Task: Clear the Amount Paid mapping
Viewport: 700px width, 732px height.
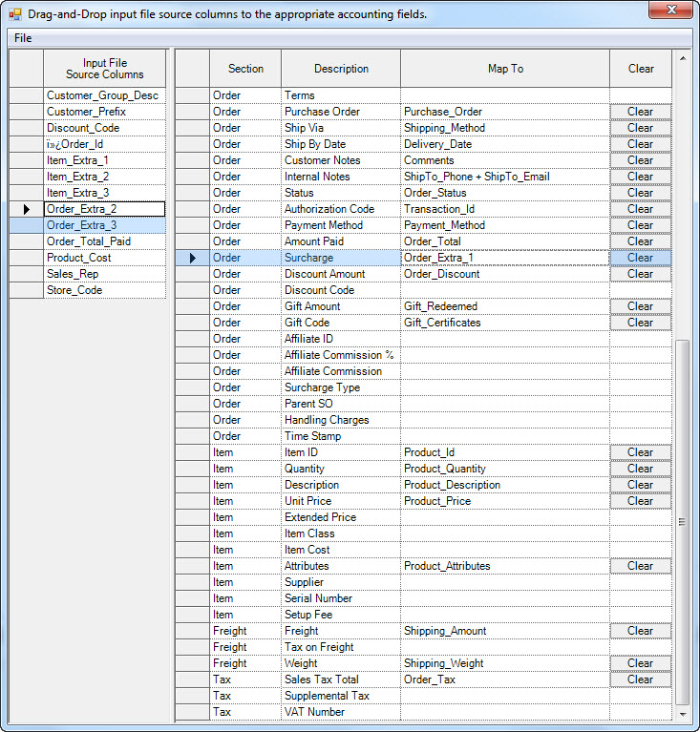Action: (640, 241)
